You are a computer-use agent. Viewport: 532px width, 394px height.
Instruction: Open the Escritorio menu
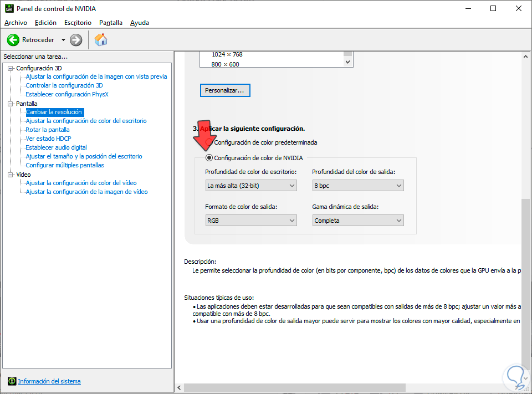pos(78,23)
